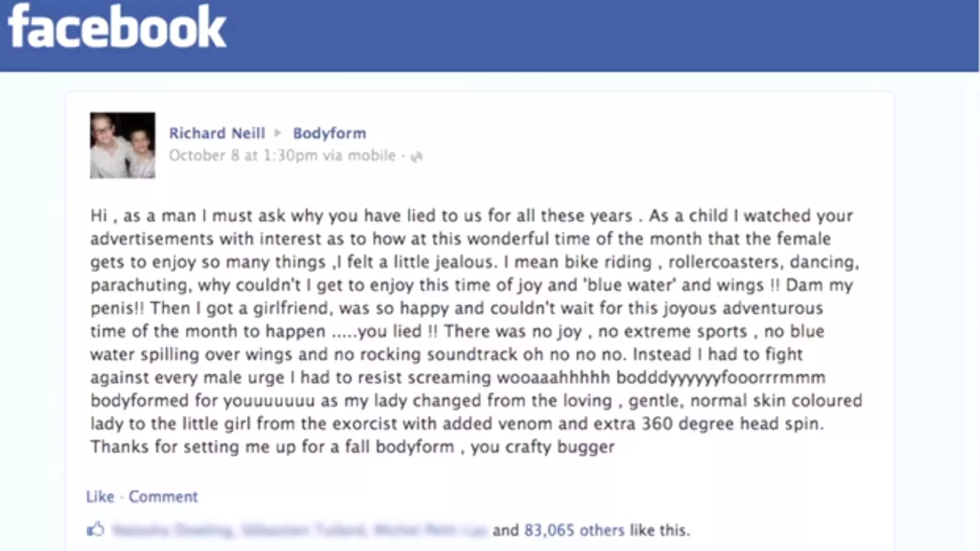Show the 83,065 others who liked
980x551 pixels.
[574, 530]
